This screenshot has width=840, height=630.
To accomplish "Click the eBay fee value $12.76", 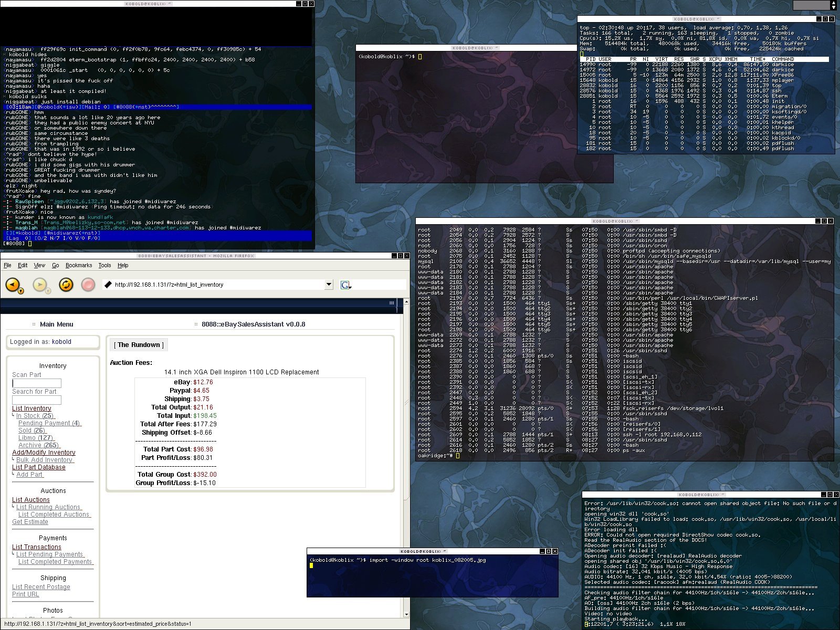I will (x=203, y=382).
